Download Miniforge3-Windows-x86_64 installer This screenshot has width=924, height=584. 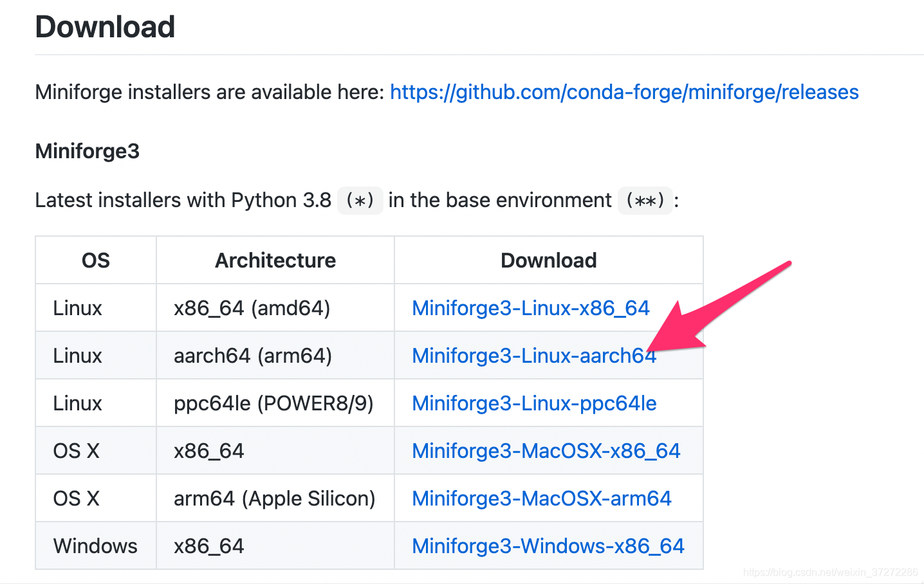click(548, 546)
